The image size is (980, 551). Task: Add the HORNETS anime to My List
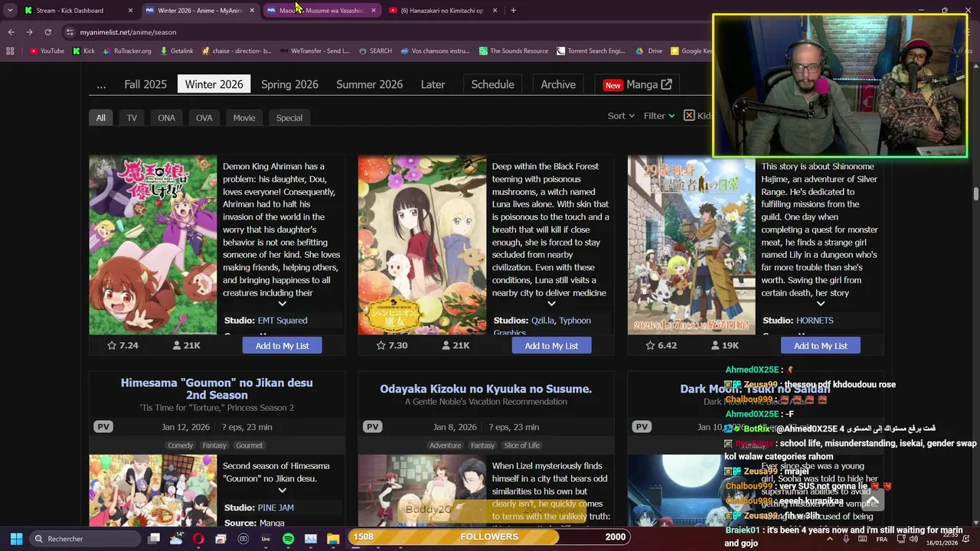click(x=821, y=346)
